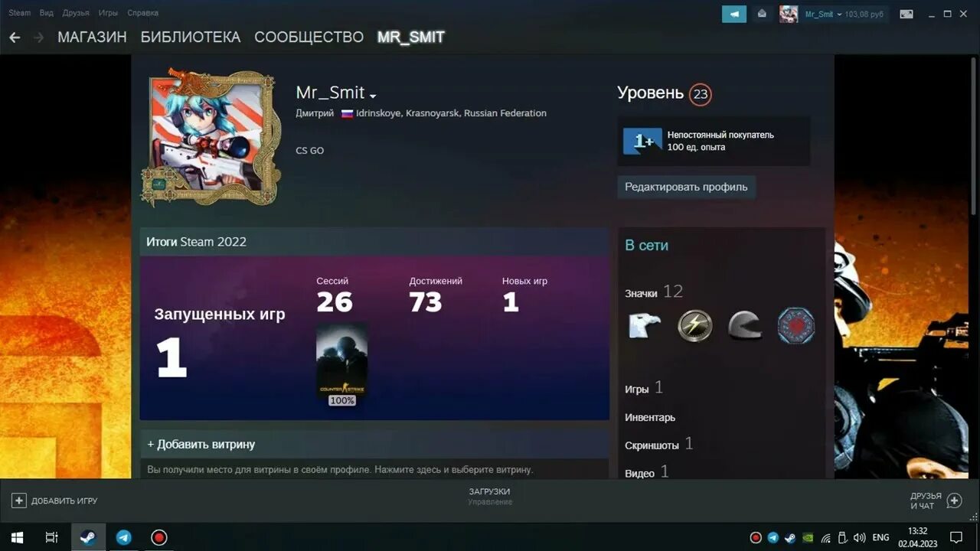Viewport: 980px width, 551px height.
Task: Open the Steam menu
Action: [20, 13]
